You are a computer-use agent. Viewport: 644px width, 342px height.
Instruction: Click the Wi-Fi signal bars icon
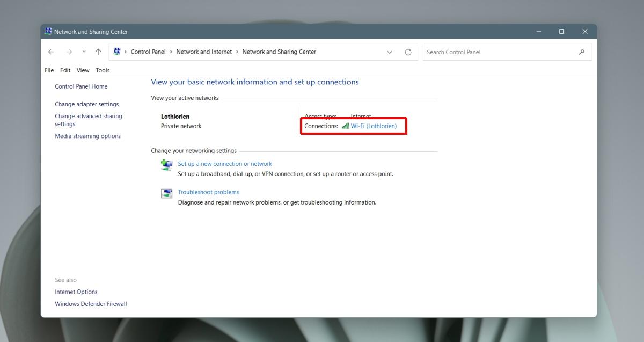click(x=345, y=126)
